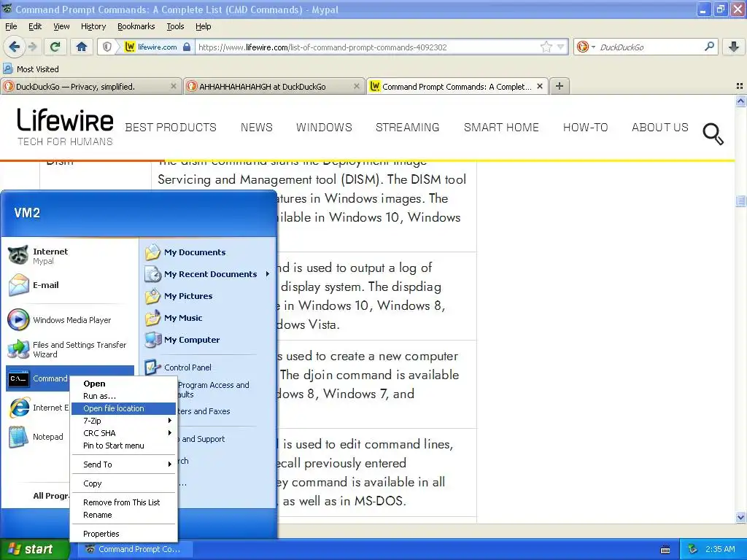Open the DuckDuckGo search engine selector
Viewport: 747px width, 560px height.
[x=586, y=47]
